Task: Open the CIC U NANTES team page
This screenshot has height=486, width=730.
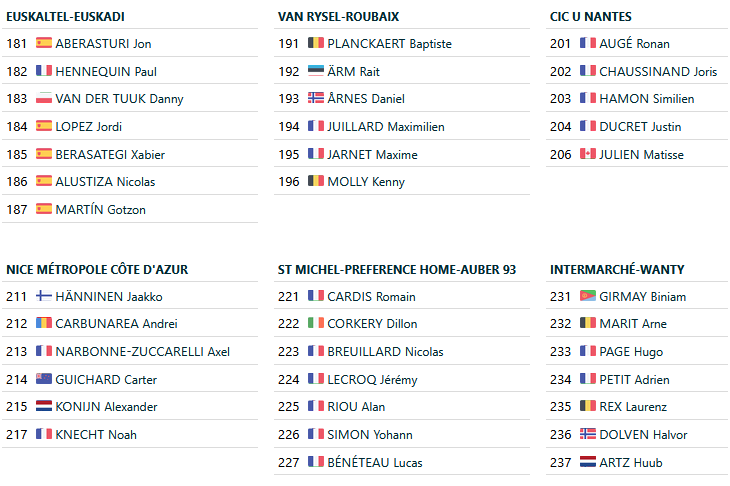Action: (x=591, y=17)
